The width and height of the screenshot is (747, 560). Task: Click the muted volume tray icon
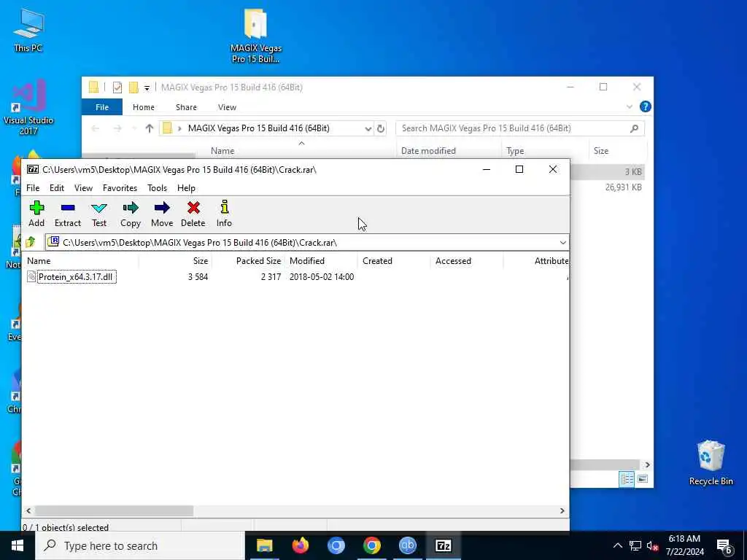pos(653,546)
